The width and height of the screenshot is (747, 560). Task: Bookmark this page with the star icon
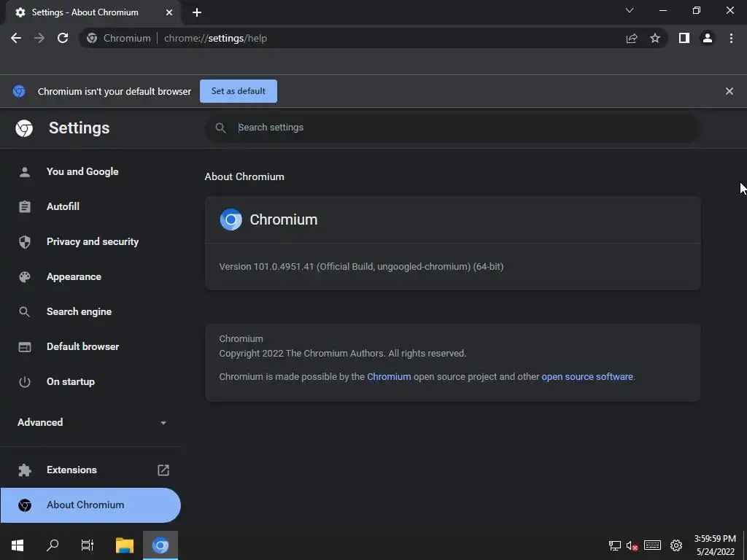[x=655, y=38]
